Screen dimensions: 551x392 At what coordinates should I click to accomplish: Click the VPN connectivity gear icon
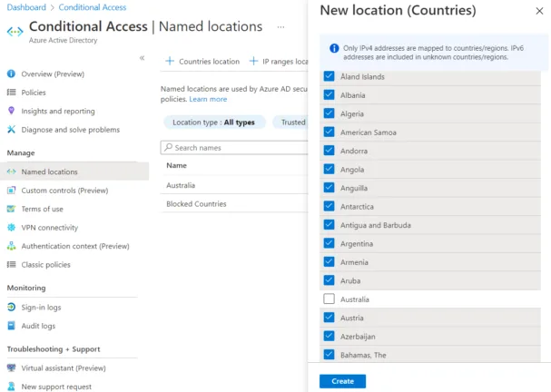(11, 227)
